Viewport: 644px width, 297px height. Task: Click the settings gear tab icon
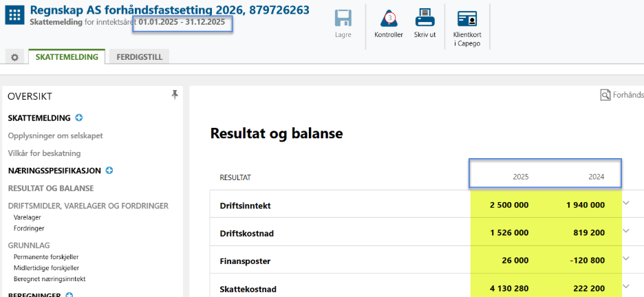pos(14,58)
